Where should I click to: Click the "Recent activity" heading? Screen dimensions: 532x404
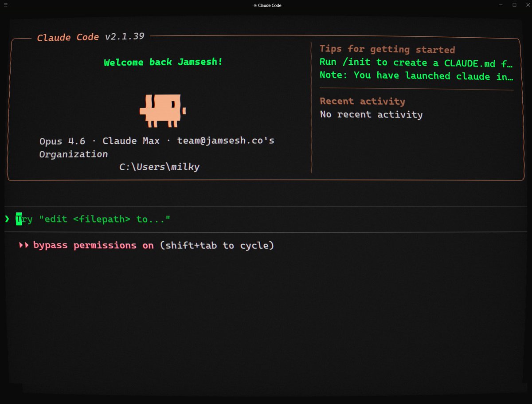[362, 101]
